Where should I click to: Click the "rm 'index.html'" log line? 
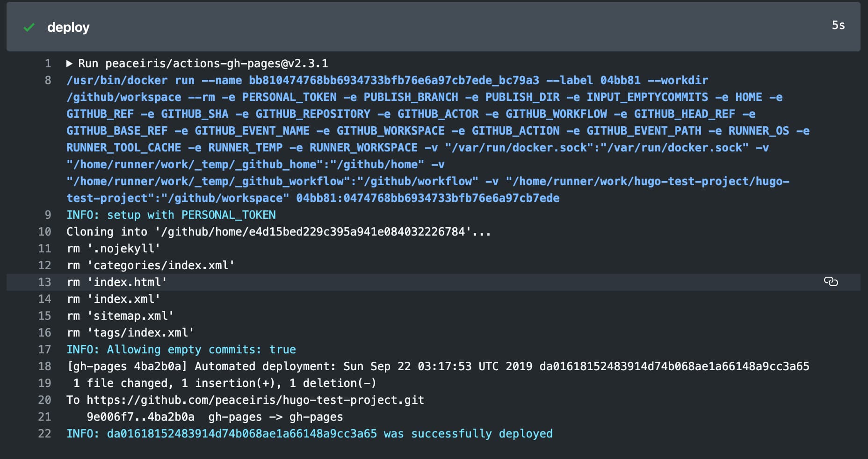coord(117,282)
